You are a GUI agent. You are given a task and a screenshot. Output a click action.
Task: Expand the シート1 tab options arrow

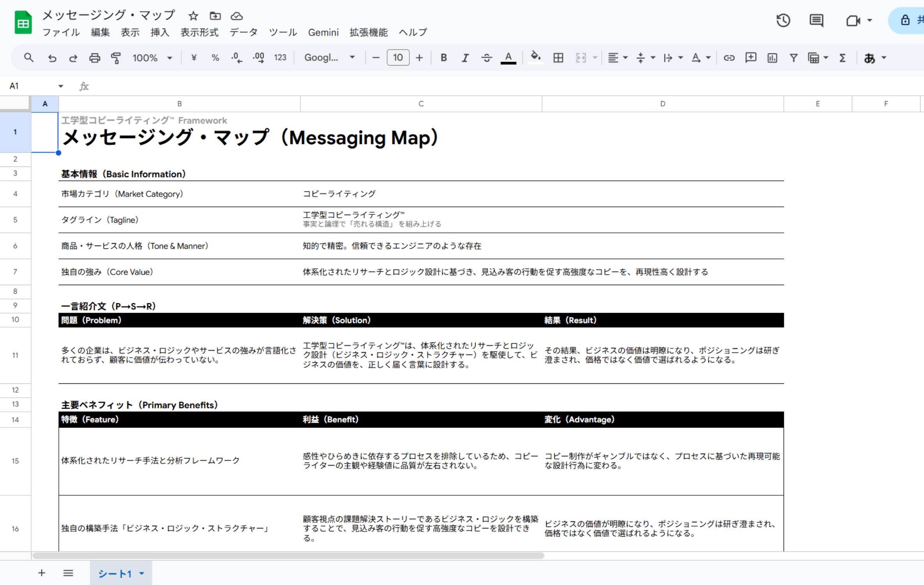pyautogui.click(x=142, y=573)
